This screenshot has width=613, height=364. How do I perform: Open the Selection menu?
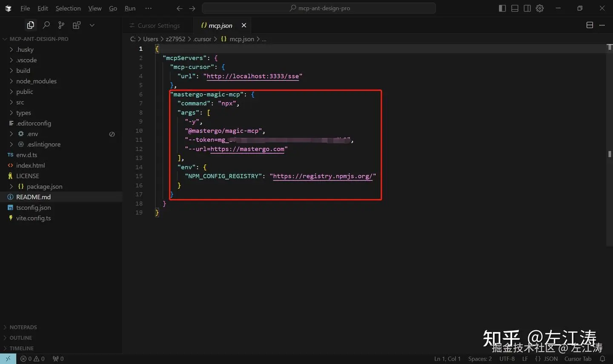68,8
